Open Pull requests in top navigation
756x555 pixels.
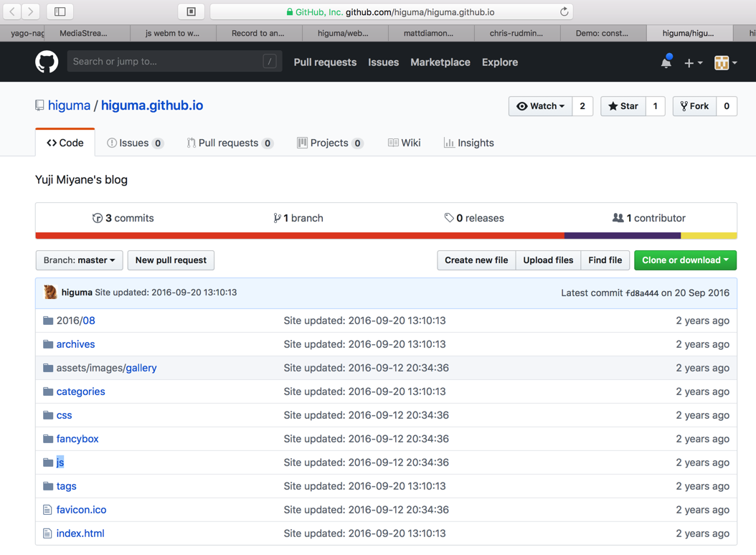point(325,62)
